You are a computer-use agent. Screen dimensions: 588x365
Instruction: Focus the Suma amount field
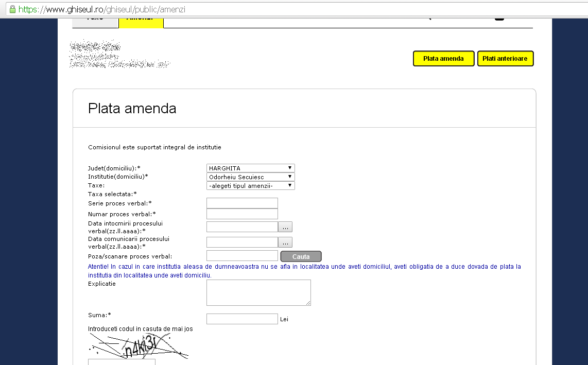pos(242,319)
